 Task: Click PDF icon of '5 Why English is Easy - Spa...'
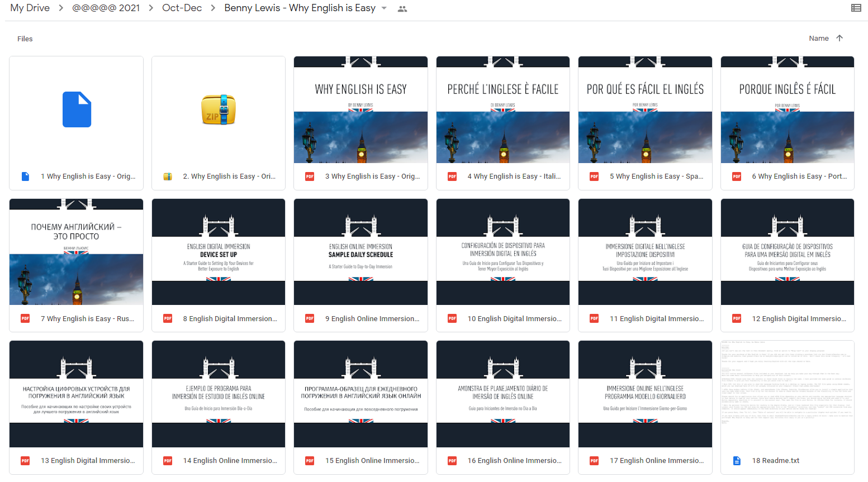point(594,176)
